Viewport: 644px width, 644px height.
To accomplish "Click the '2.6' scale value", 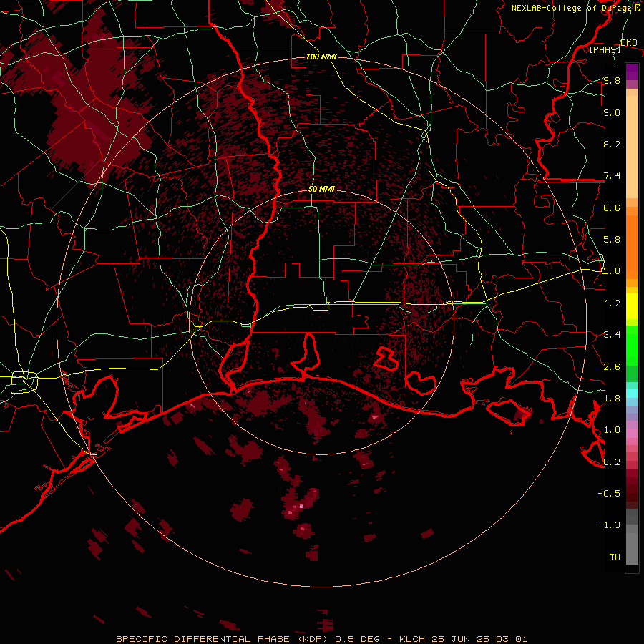I will (x=612, y=366).
